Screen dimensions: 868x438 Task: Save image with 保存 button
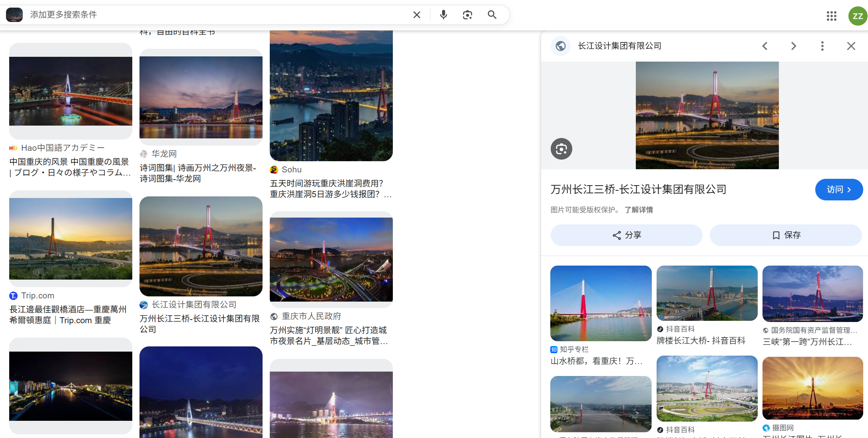point(786,235)
